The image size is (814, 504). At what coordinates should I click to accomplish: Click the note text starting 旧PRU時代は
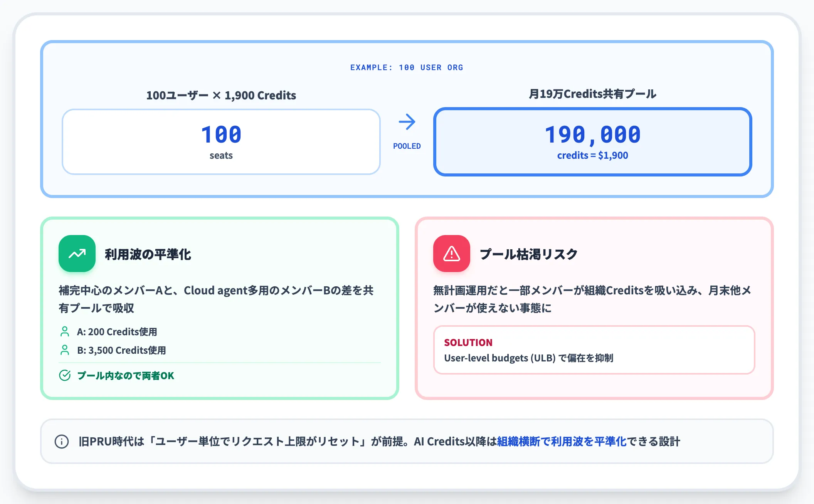379,442
